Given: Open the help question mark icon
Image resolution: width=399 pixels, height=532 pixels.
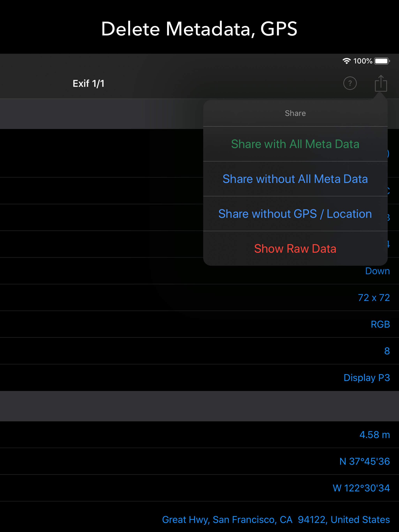Looking at the screenshot, I should point(350,84).
